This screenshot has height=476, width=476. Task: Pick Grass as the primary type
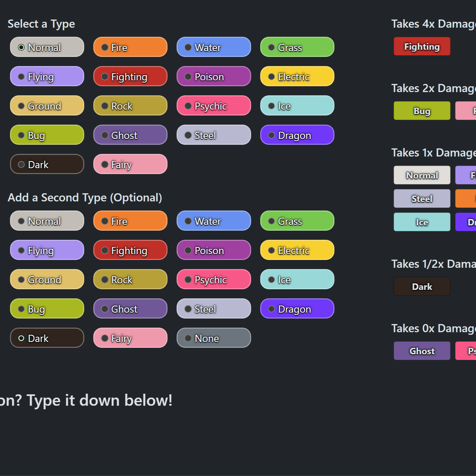coord(297,47)
